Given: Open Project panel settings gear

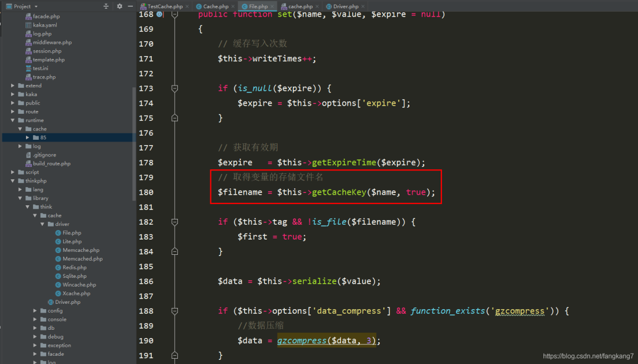Looking at the screenshot, I should coord(119,6).
